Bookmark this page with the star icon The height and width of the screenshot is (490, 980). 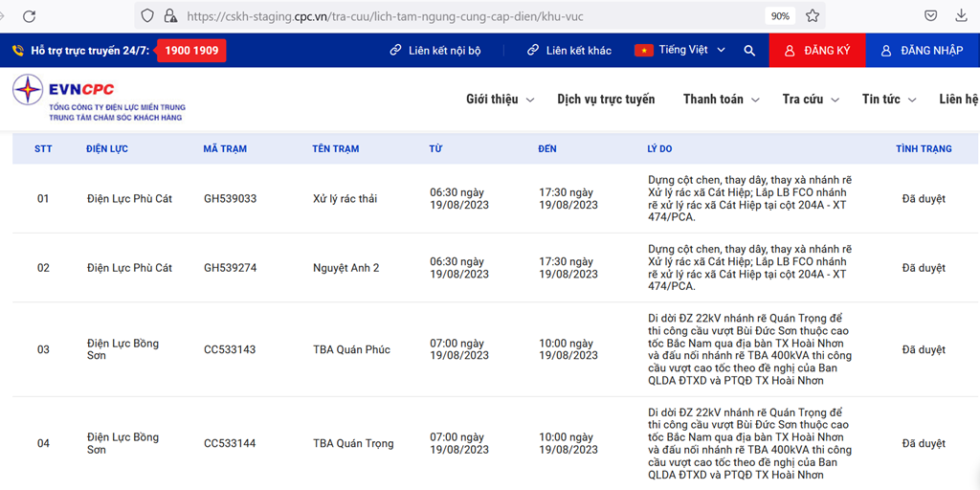coord(812,16)
